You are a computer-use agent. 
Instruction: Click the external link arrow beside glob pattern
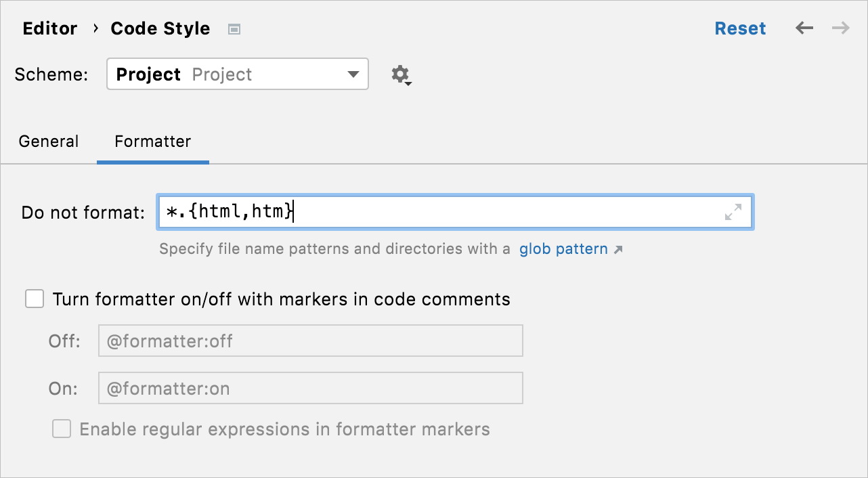click(617, 248)
